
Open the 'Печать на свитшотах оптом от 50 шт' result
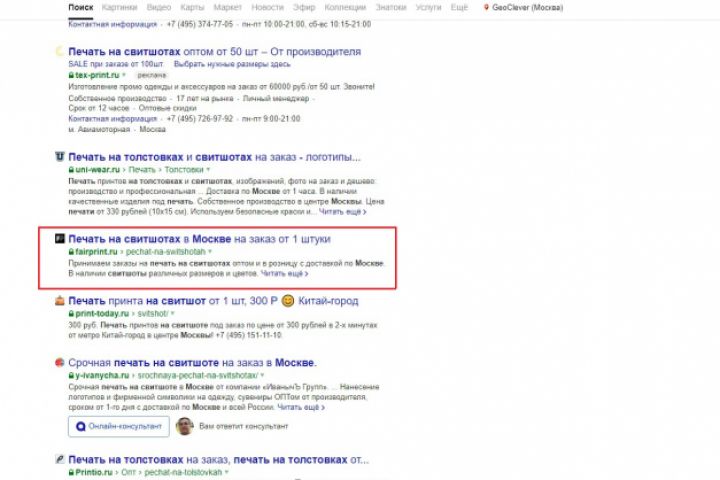pyautogui.click(x=214, y=51)
